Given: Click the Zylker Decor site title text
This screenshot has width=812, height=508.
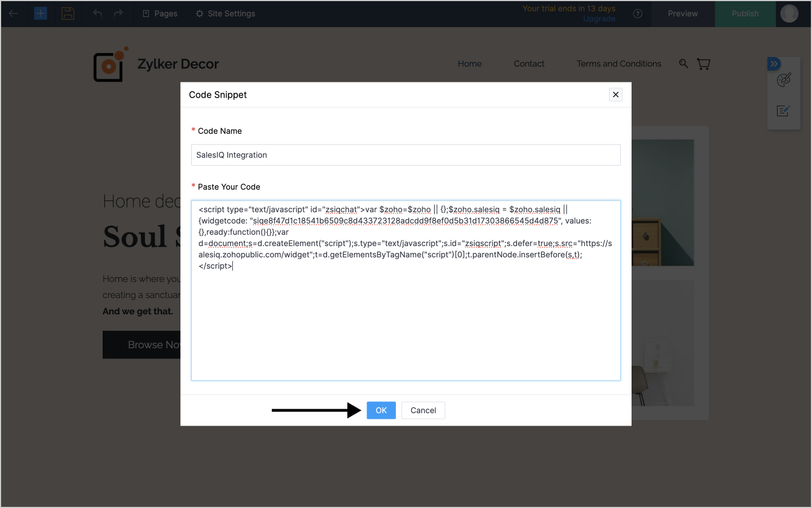Looking at the screenshot, I should pyautogui.click(x=178, y=64).
